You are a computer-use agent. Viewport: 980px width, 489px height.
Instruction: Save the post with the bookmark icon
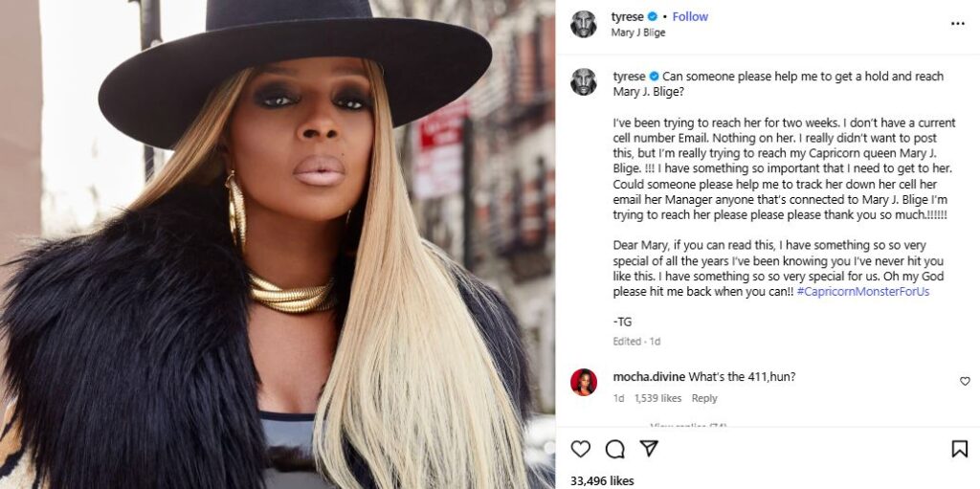point(959,449)
